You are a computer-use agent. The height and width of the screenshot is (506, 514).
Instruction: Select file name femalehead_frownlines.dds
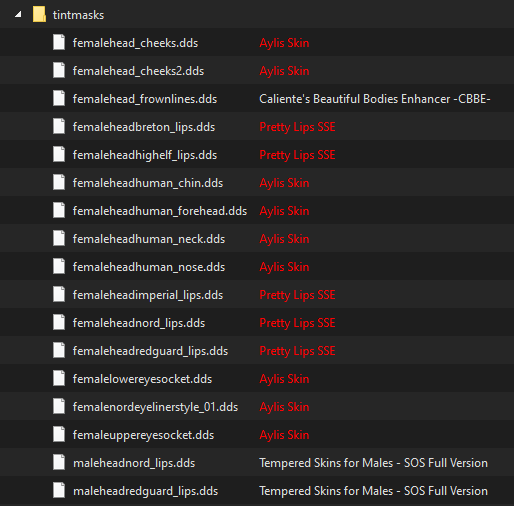click(x=145, y=99)
